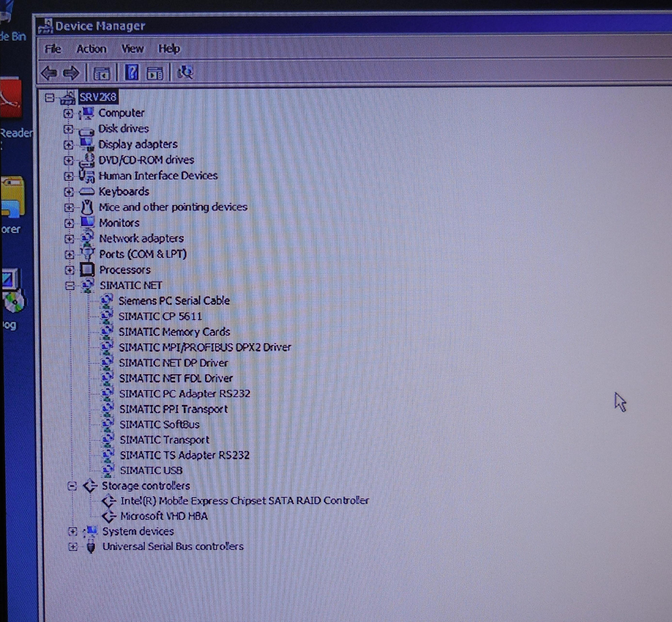Click the Intel SATA RAID Controller icon
Viewport: 672px width, 622px height.
coord(109,501)
